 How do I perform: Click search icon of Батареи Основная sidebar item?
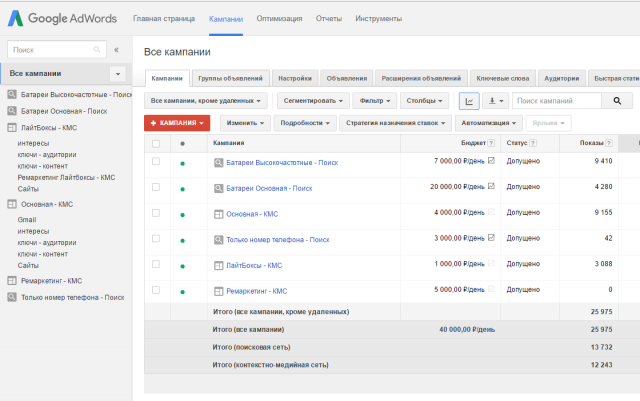point(12,111)
